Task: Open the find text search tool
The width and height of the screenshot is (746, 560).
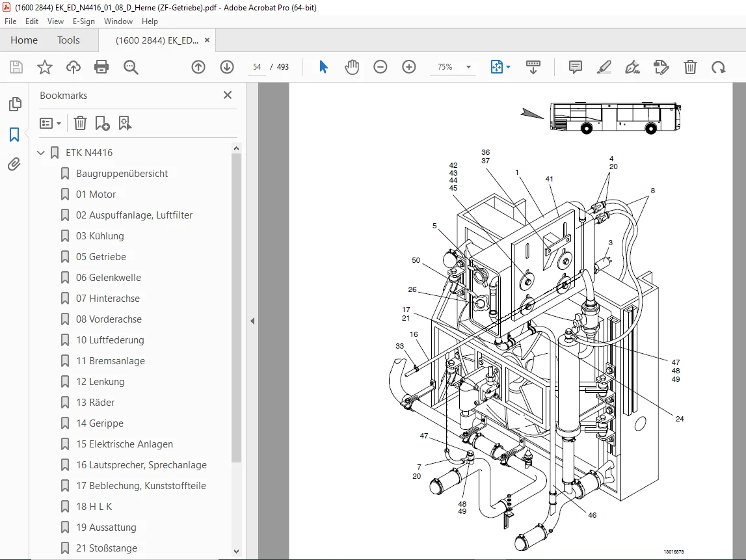Action: (131, 67)
